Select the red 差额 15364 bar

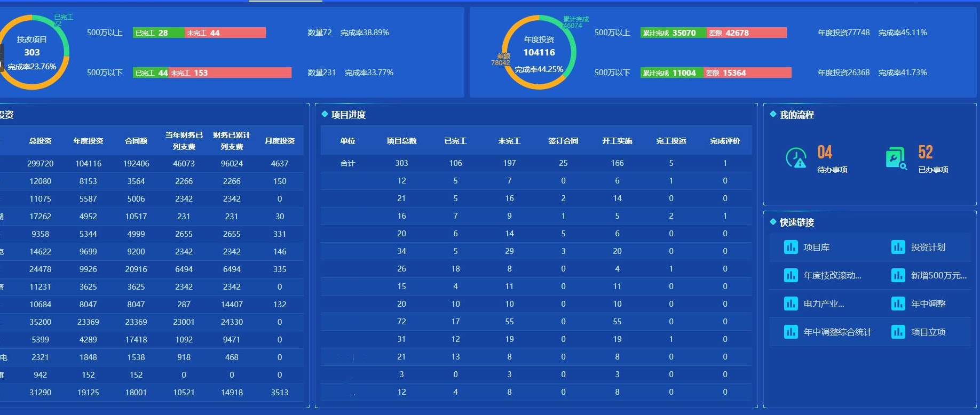(747, 73)
